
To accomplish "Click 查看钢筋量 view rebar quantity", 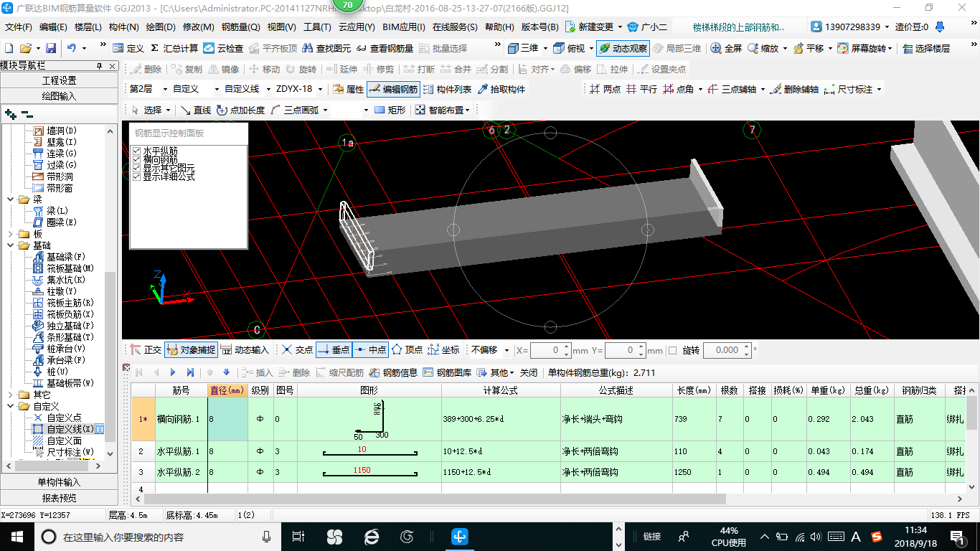I will pos(385,48).
